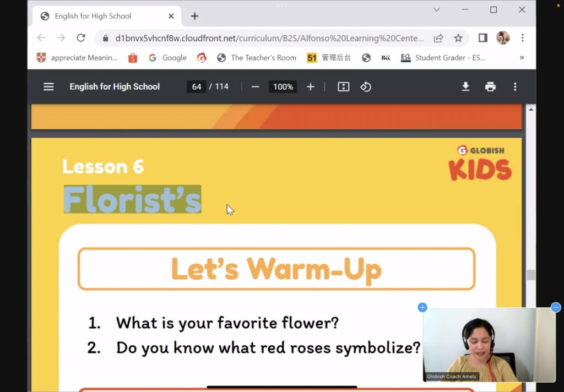Open Chrome three-dot menu

click(x=522, y=38)
